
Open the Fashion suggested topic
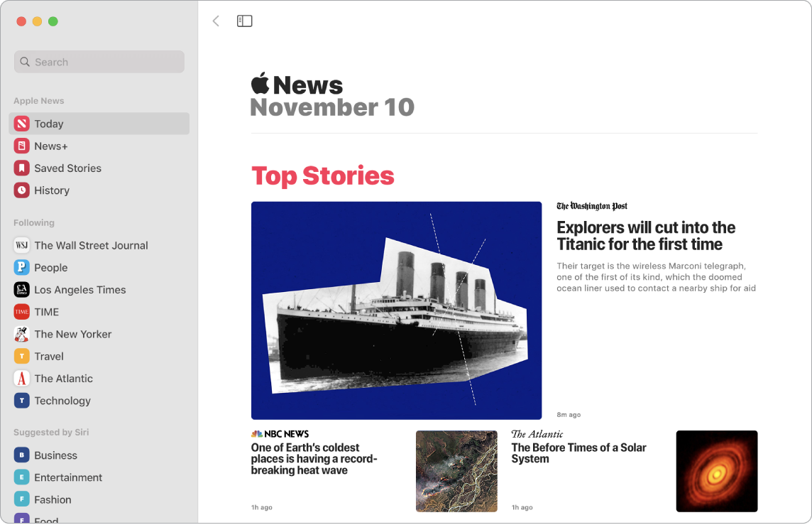(x=21, y=499)
